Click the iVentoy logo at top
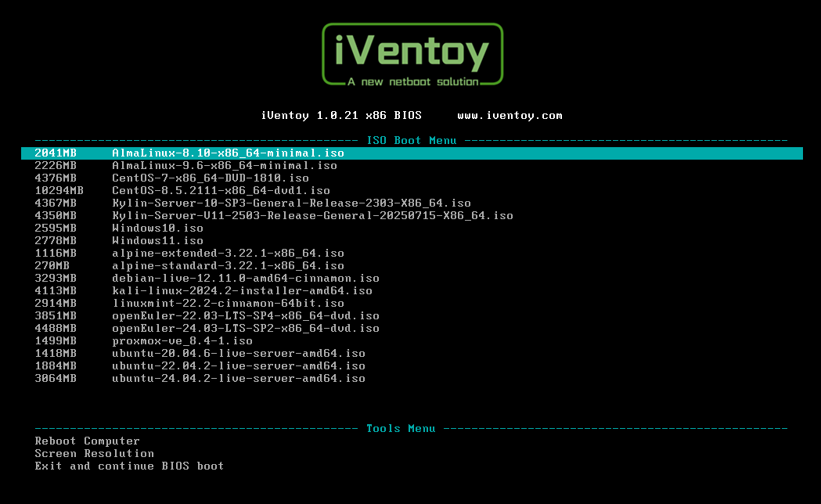Viewport: 821px width, 504px height. [x=412, y=54]
